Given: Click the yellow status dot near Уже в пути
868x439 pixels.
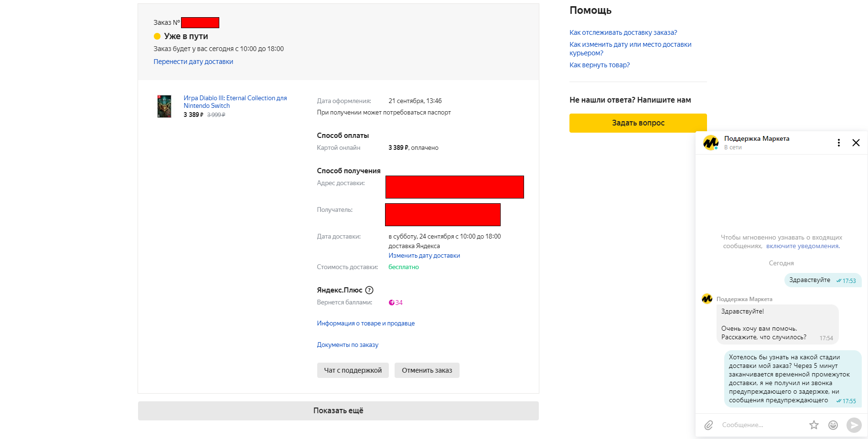Looking at the screenshot, I should tap(157, 36).
